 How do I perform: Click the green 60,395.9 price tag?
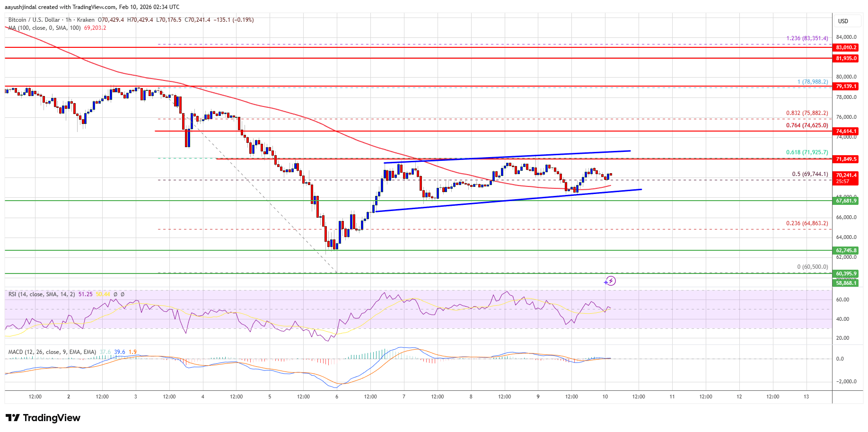click(846, 274)
